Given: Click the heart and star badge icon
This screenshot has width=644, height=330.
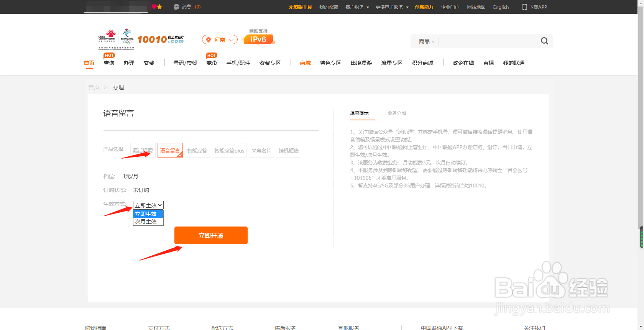Looking at the screenshot, I should pos(157,7).
